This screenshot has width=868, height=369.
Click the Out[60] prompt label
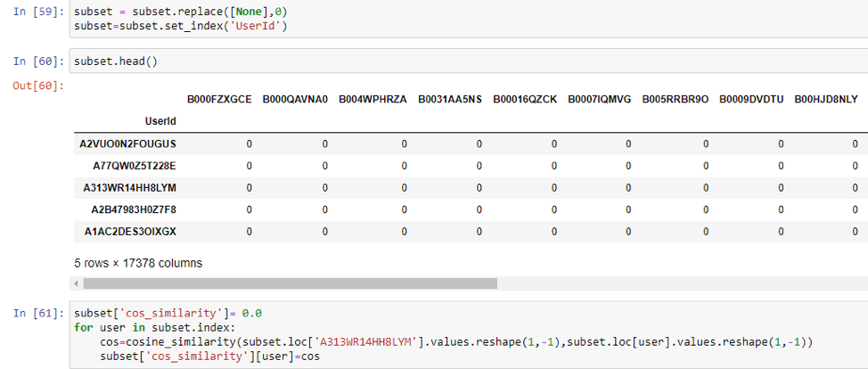coord(38,86)
